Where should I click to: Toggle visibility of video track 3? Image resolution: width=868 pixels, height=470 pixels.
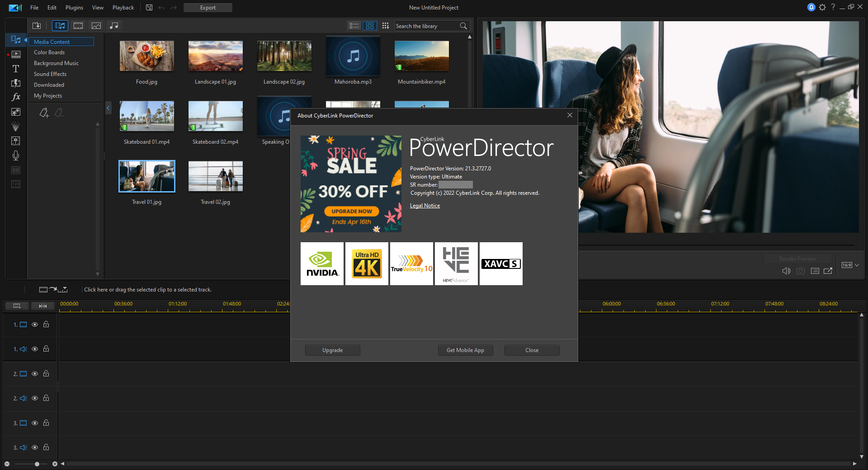35,423
